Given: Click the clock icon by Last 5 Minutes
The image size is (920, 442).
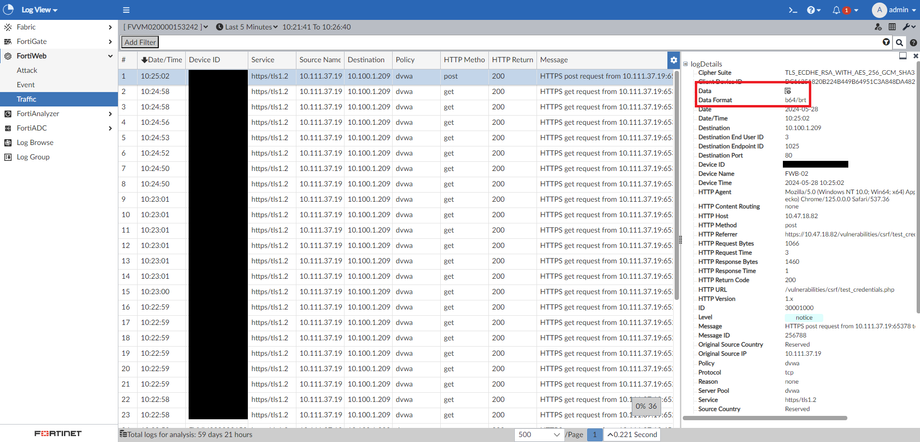Looking at the screenshot, I should click(219, 27).
